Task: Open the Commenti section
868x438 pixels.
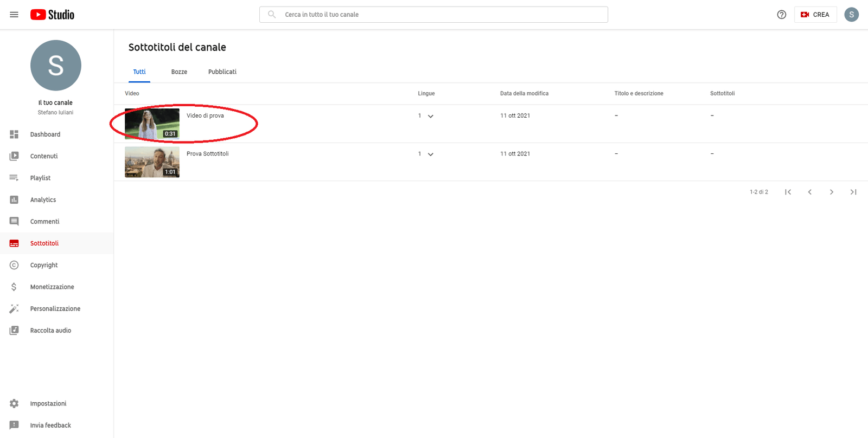Action: [x=44, y=222]
